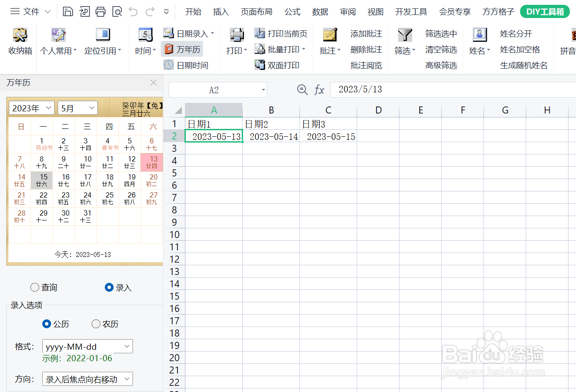The width and height of the screenshot is (576, 392).
Task: Click 添加批注 button
Action: pos(366,33)
